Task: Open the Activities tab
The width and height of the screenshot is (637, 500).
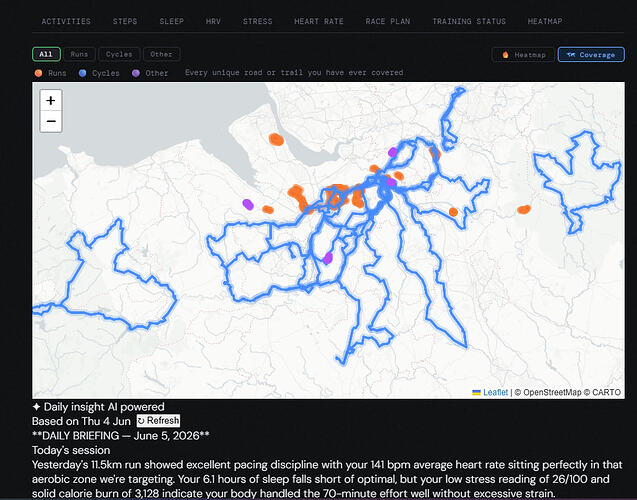Action: click(66, 21)
